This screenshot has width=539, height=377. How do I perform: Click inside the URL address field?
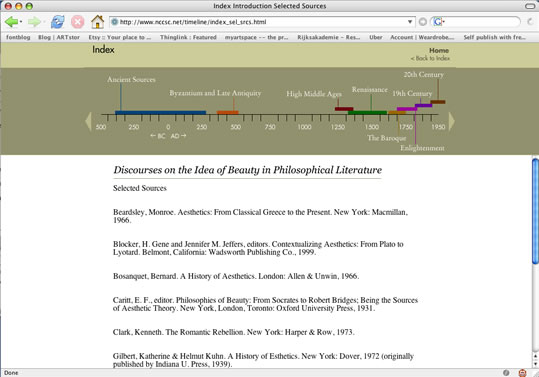(262, 22)
